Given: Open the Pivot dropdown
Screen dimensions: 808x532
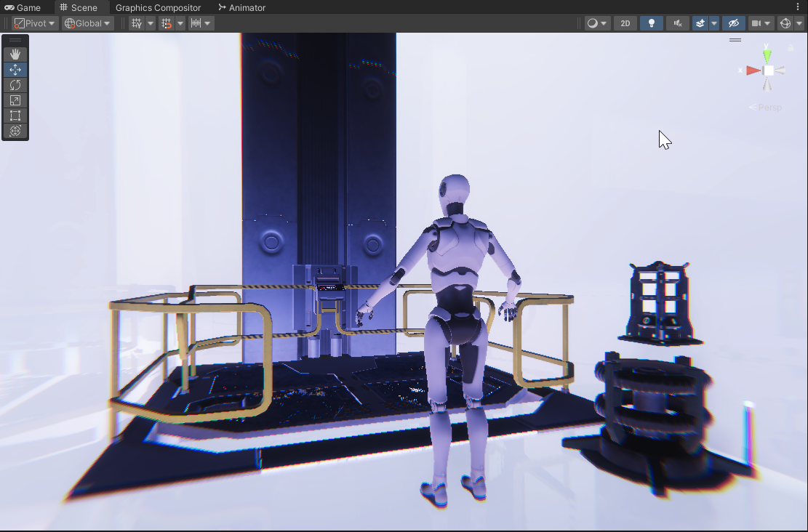Looking at the screenshot, I should pyautogui.click(x=34, y=23).
